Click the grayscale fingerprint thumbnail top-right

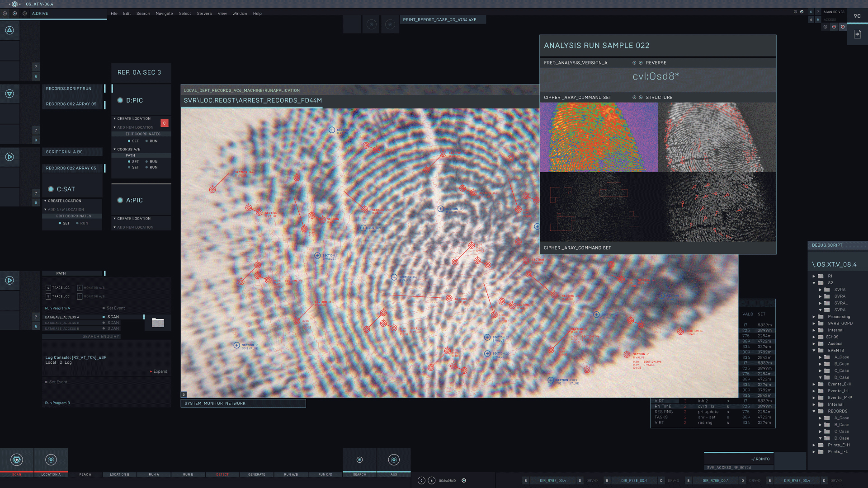717,137
